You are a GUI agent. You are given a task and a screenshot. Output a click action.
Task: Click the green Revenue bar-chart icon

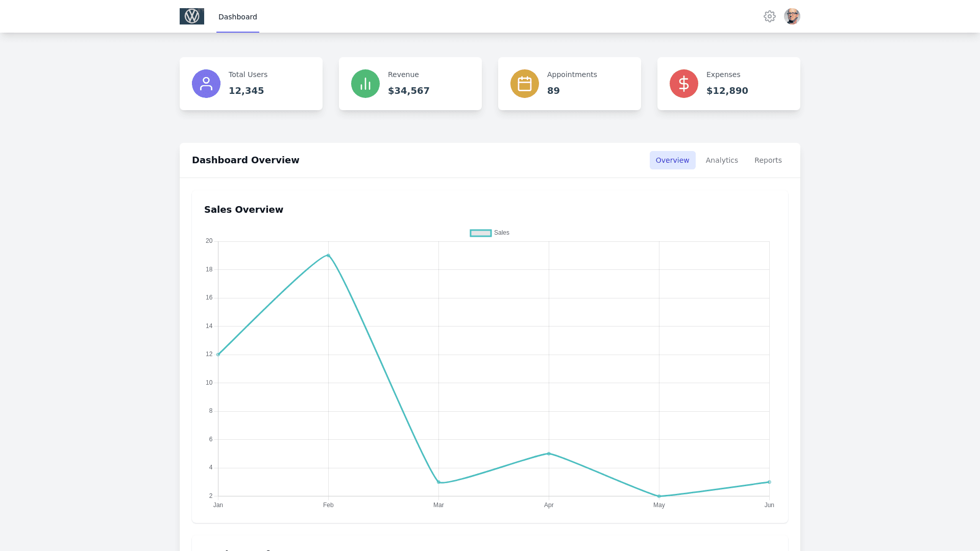365,84
